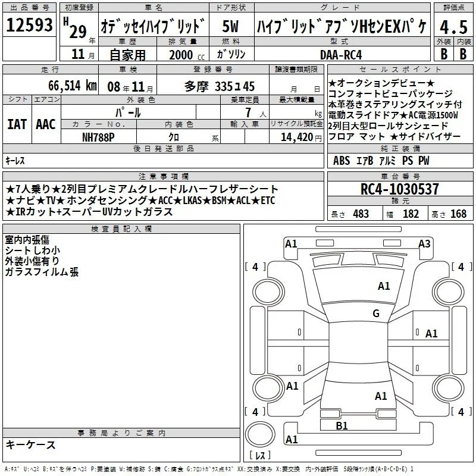Click the G windshield chip mark

point(376,313)
